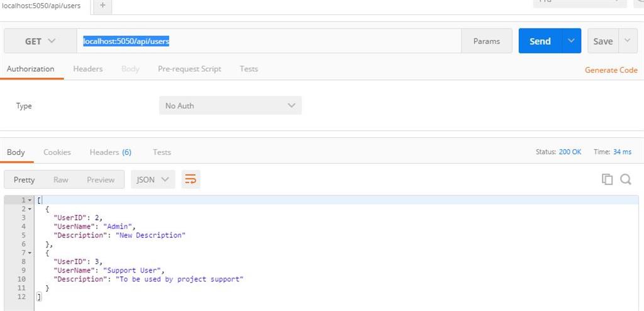This screenshot has height=311, width=644.
Task: Click the search response magnifier icon
Action: pos(626,179)
